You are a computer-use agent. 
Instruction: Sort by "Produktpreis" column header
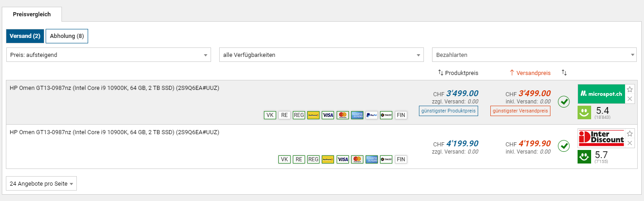click(x=458, y=73)
